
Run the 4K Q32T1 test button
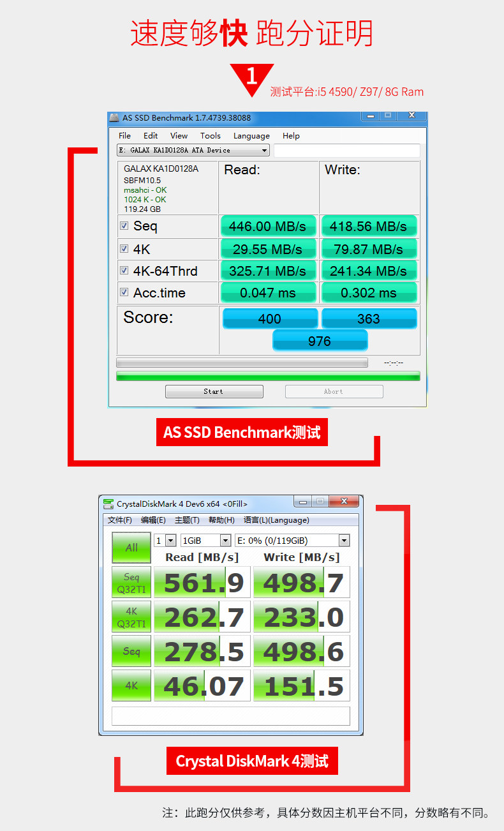pyautogui.click(x=131, y=617)
